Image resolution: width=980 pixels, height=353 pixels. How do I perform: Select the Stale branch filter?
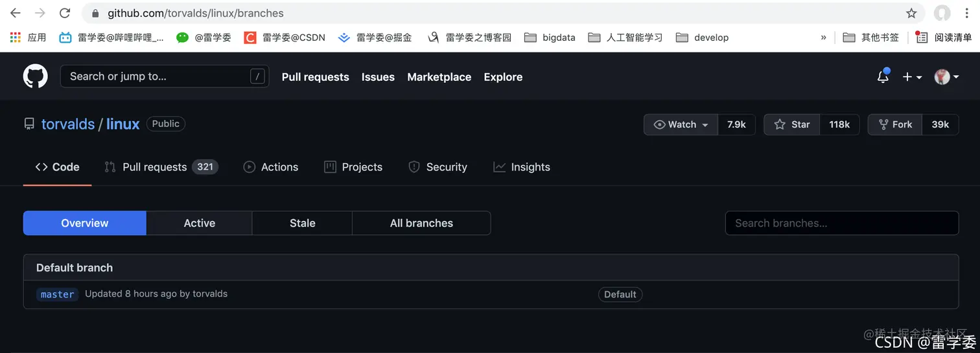coord(303,223)
